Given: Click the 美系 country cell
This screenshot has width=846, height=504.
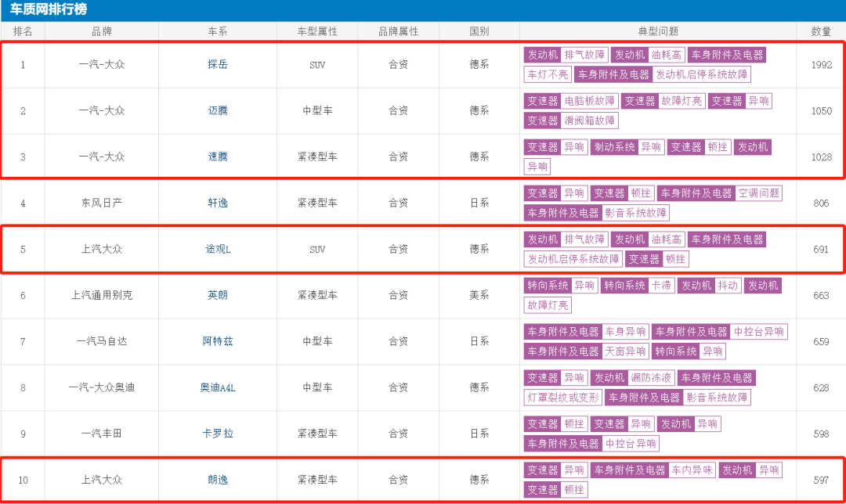Looking at the screenshot, I should (479, 295).
